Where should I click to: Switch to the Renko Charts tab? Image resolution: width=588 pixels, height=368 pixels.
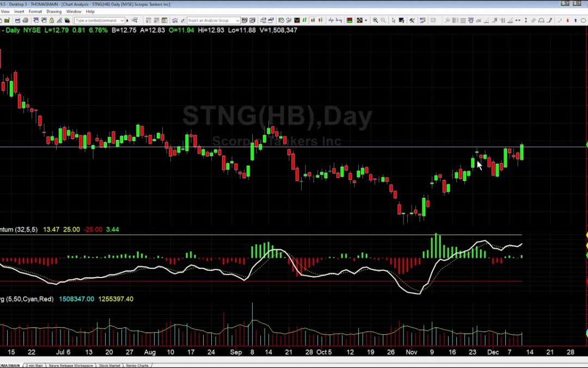(x=136, y=365)
